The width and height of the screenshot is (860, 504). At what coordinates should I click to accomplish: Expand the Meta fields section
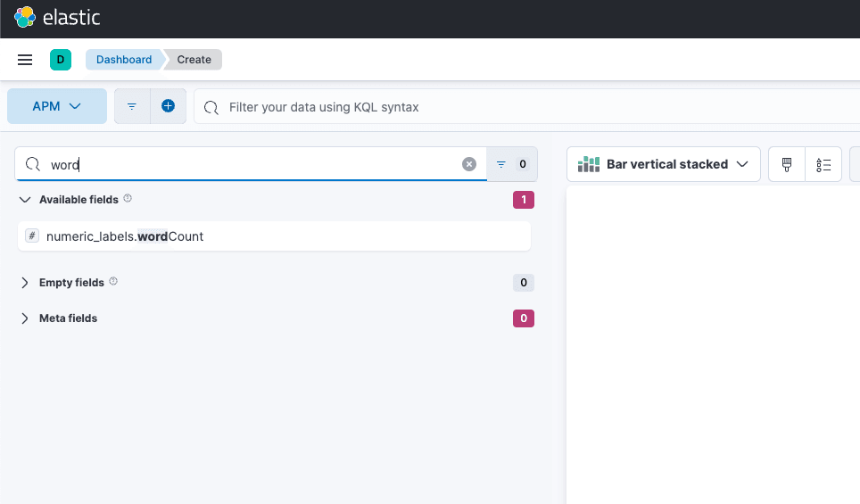click(x=25, y=318)
